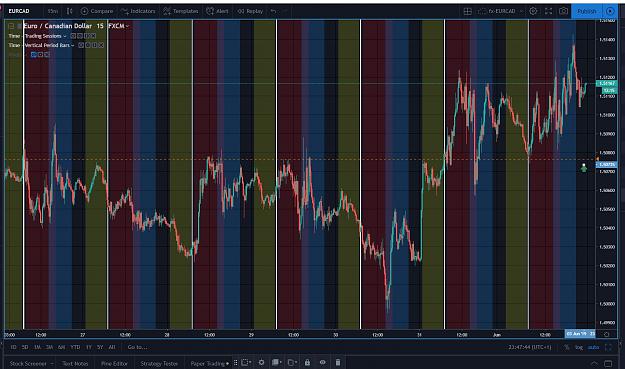Start bar Replay mode
The width and height of the screenshot is (625, 369).
coord(250,11)
